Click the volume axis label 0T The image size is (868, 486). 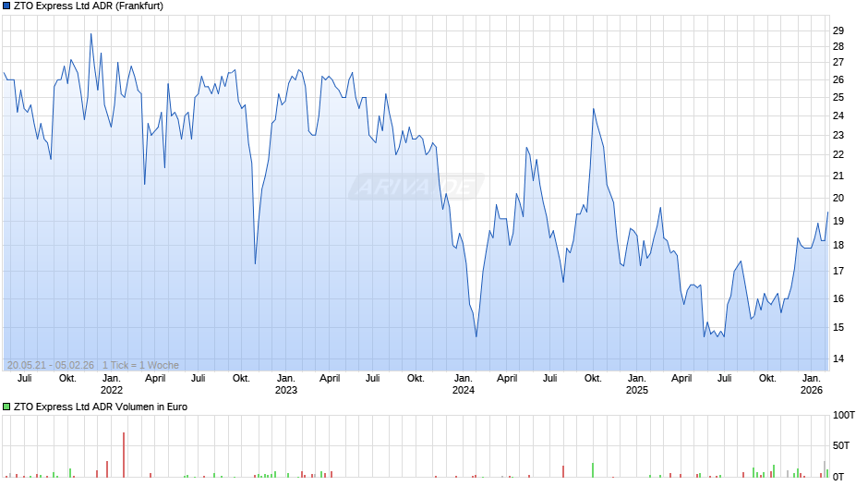(x=838, y=477)
